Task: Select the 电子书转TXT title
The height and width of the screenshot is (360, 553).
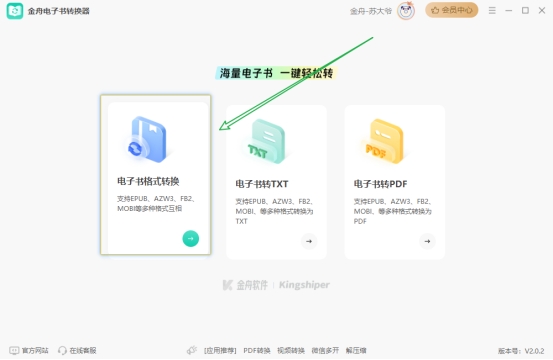Action: (262, 184)
